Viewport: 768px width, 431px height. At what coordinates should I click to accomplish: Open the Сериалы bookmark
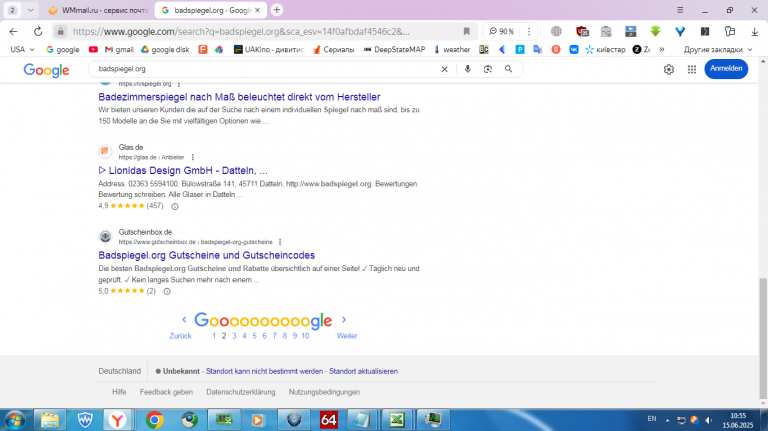333,49
